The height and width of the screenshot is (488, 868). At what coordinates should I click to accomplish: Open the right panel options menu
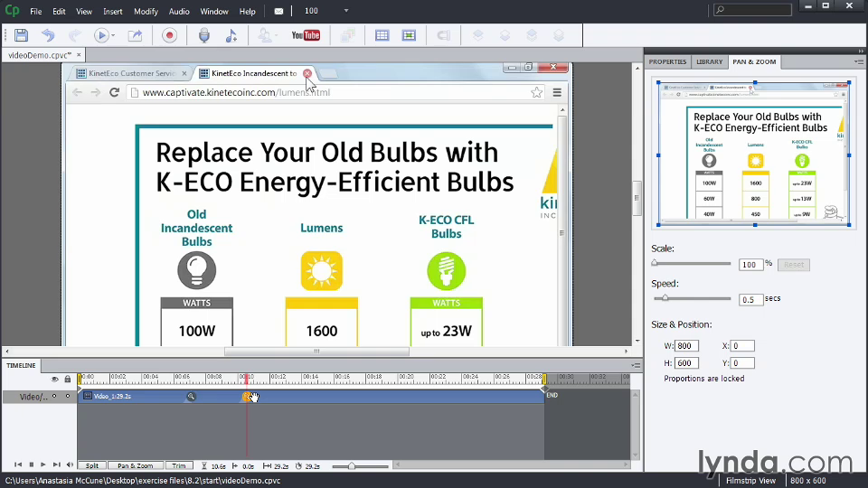tap(859, 62)
